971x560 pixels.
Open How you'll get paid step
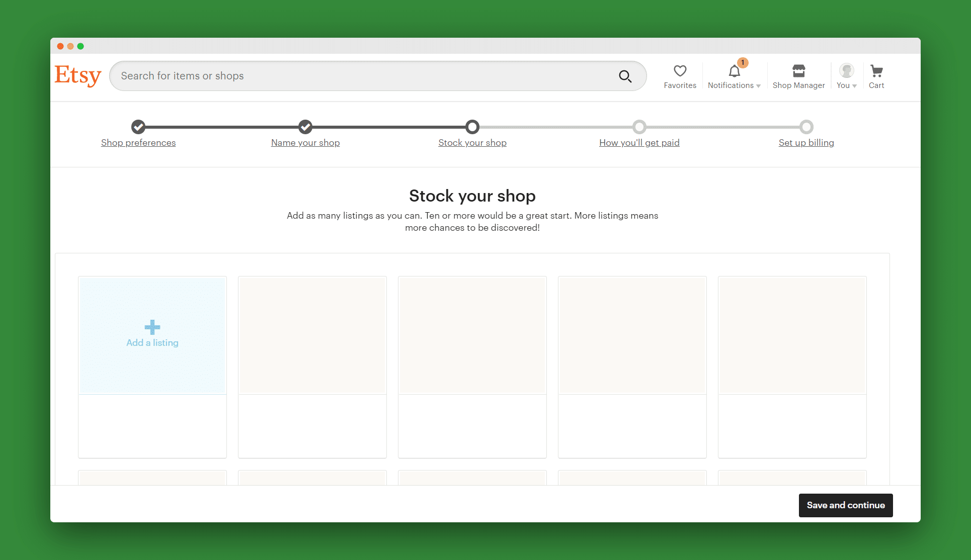[639, 143]
